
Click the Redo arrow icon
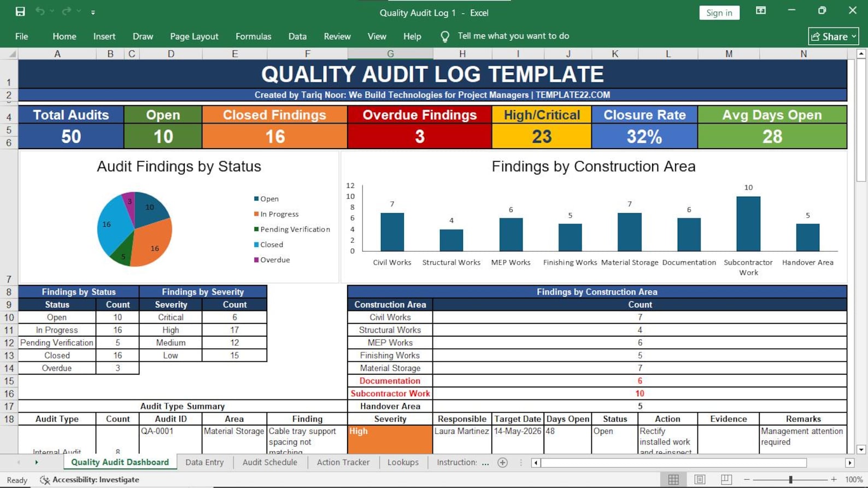(x=66, y=11)
